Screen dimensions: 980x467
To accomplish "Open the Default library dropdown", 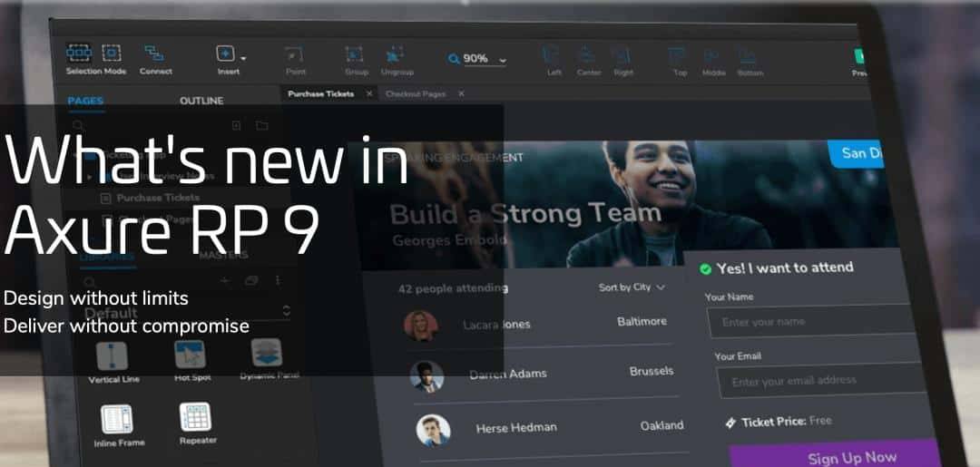I will point(188,312).
